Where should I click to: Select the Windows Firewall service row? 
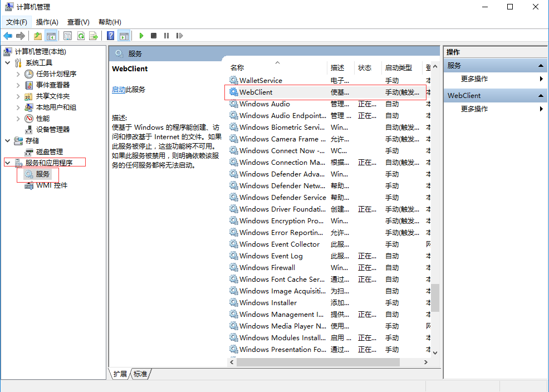tap(267, 267)
